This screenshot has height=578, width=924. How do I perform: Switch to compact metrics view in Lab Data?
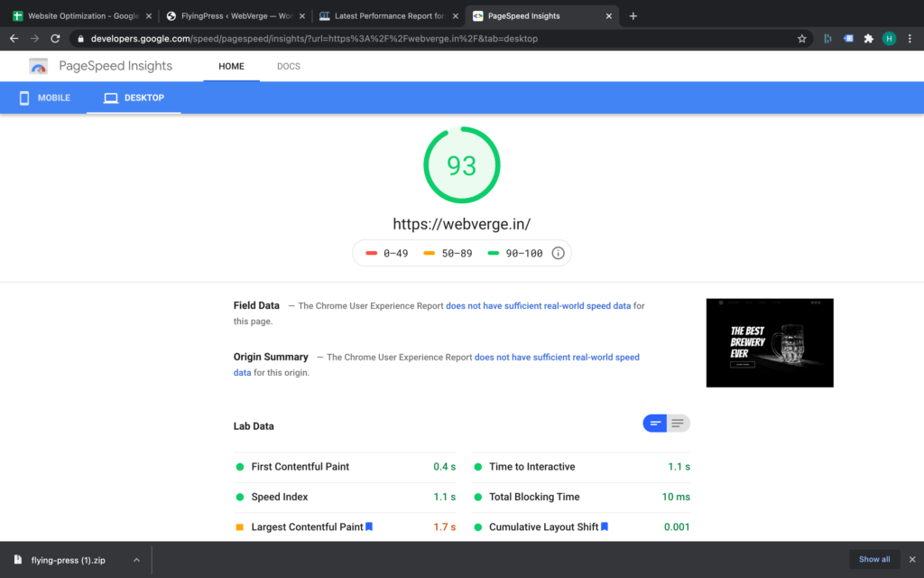654,423
